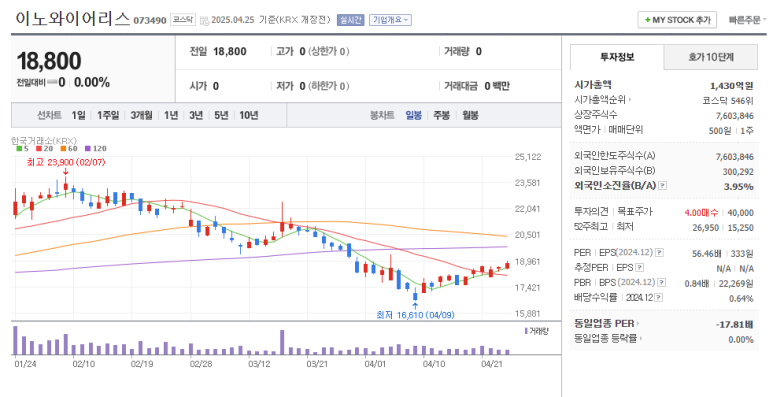Click 최고 23,900 (02/07) chart marker
The height and width of the screenshot is (397, 773).
66,162
